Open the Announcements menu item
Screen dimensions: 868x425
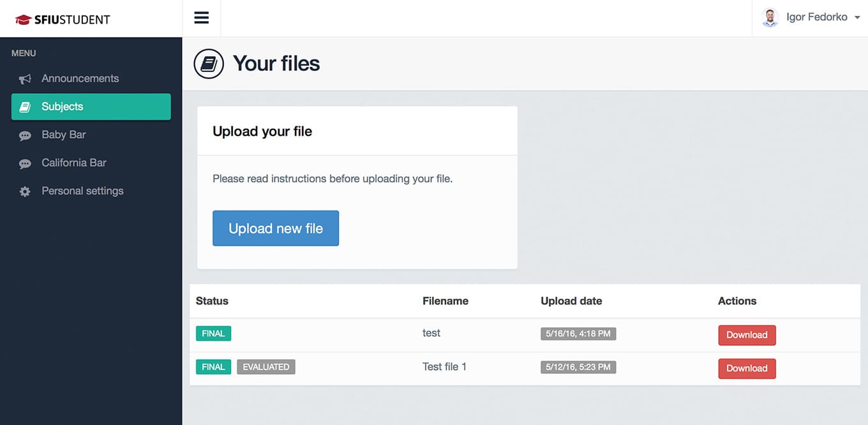91,78
